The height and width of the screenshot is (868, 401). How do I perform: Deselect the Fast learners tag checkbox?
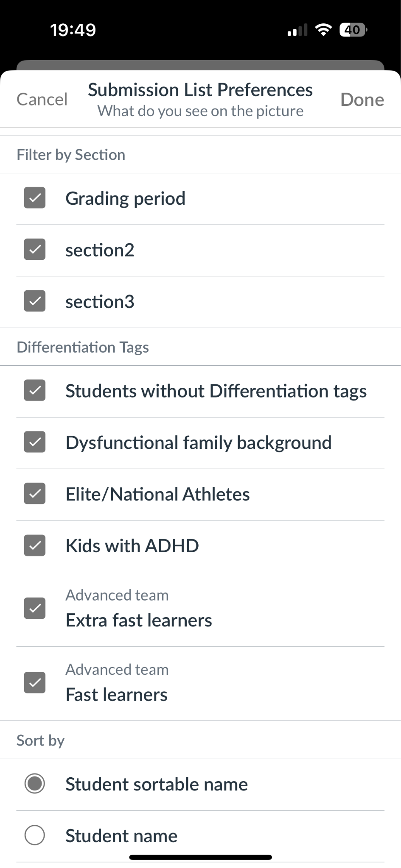click(x=35, y=683)
